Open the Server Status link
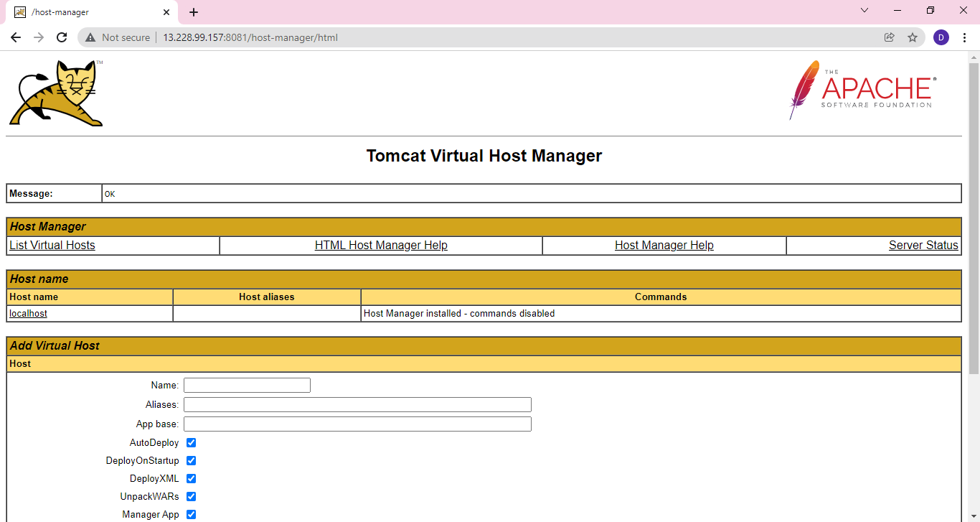The height and width of the screenshot is (522, 980). 923,246
